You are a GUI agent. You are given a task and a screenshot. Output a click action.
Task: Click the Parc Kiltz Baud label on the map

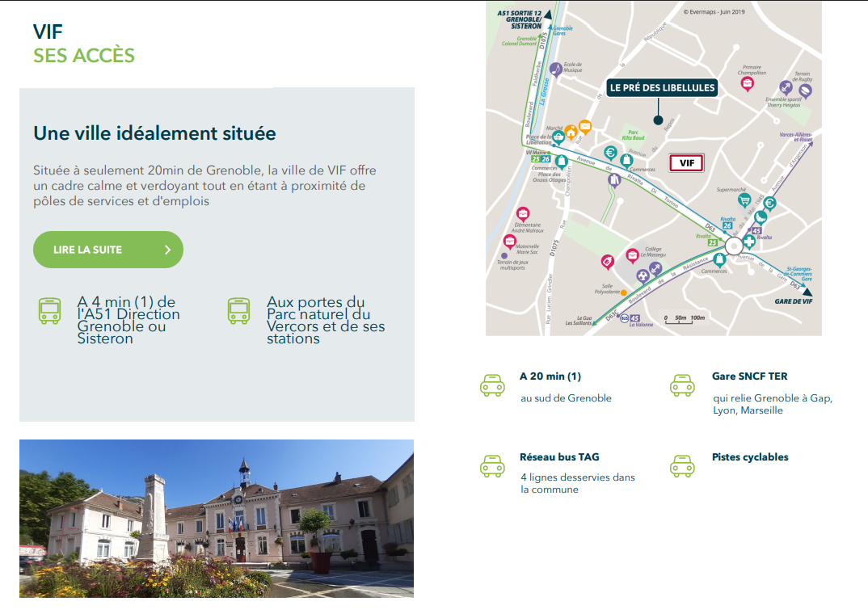634,135
